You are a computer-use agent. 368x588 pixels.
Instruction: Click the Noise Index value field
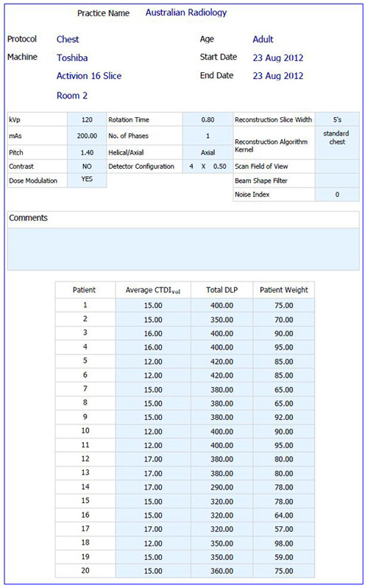(x=337, y=195)
